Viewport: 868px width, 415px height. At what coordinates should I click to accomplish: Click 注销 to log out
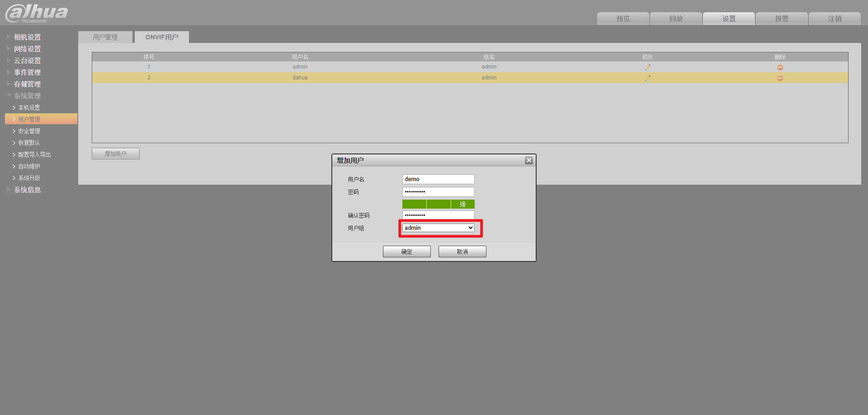tap(834, 19)
